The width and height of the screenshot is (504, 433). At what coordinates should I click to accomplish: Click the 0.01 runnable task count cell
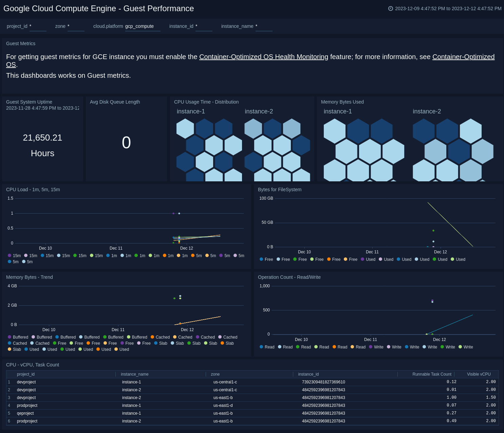point(451,390)
